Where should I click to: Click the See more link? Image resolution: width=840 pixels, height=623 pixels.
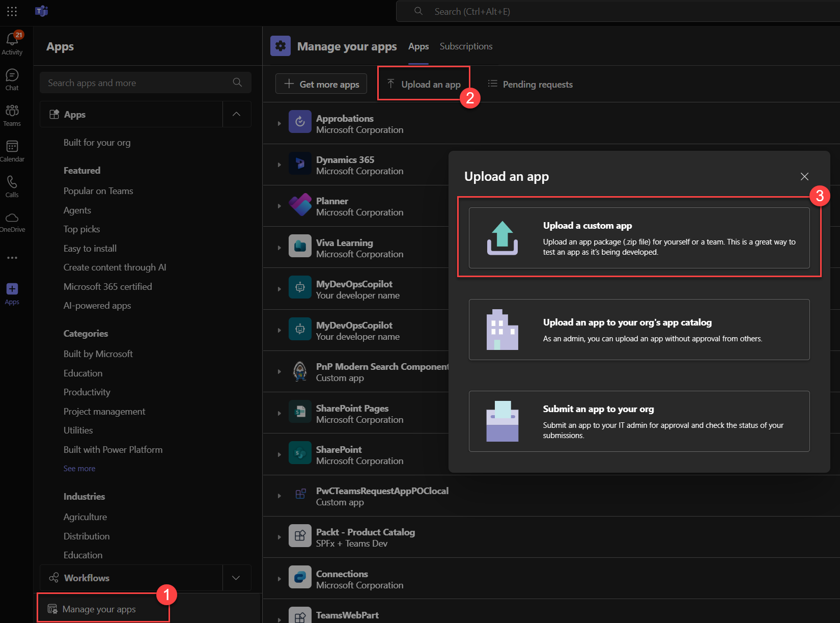[79, 469]
